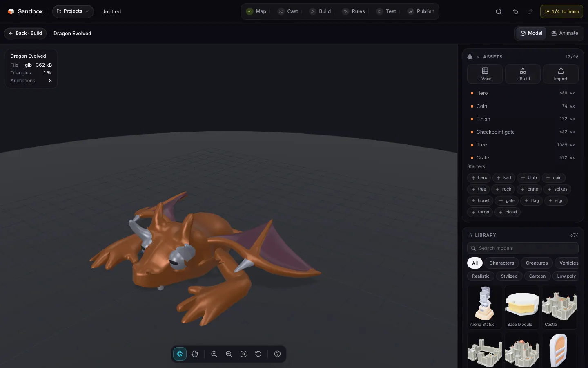Go to the Publish step
588x368 pixels.
(421, 11)
